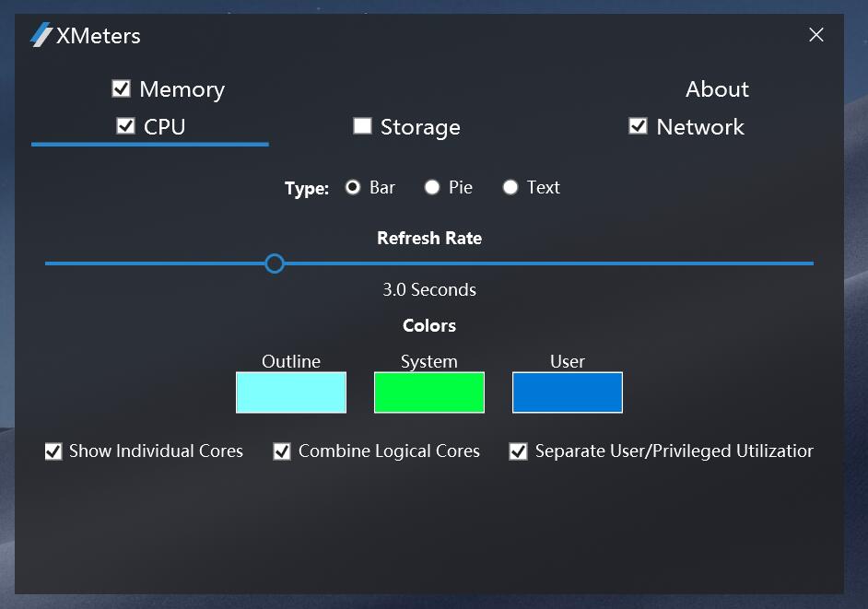Uncheck the Memory checkbox
868x609 pixels.
(x=121, y=88)
